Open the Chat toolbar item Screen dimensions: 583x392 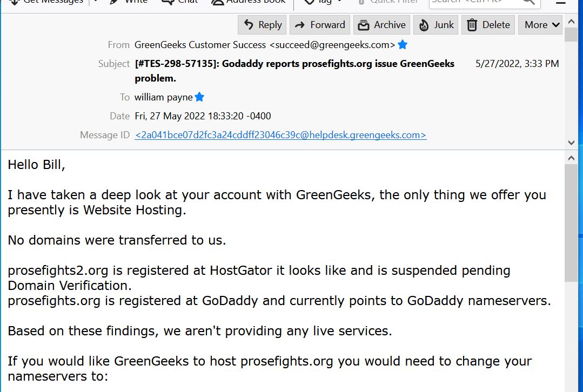click(180, 2)
